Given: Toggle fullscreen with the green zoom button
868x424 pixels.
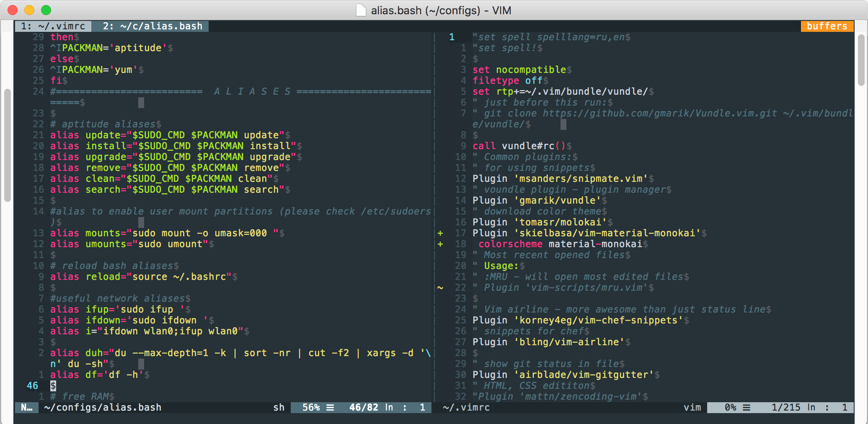Looking at the screenshot, I should point(46,9).
